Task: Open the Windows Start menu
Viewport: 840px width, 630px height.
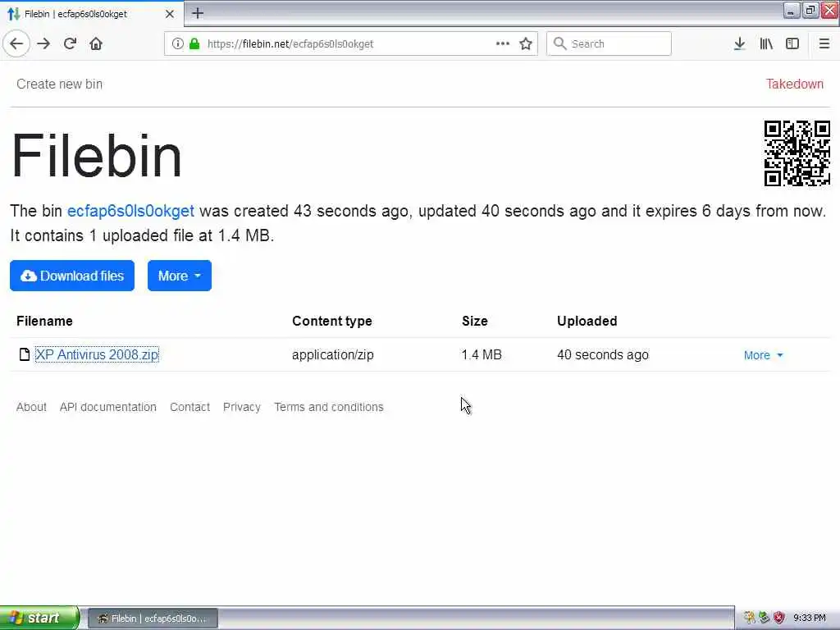Action: tap(39, 619)
